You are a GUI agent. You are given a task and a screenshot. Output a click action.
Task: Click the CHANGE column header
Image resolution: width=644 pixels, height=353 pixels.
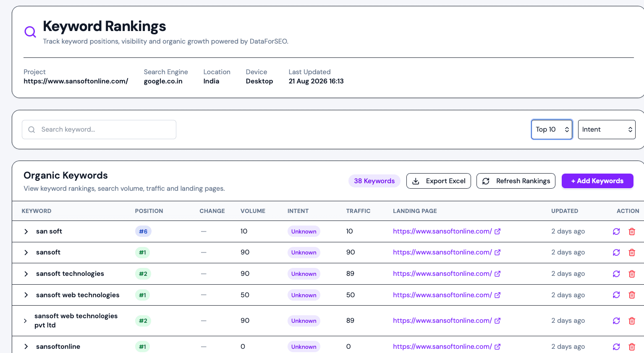click(x=212, y=211)
